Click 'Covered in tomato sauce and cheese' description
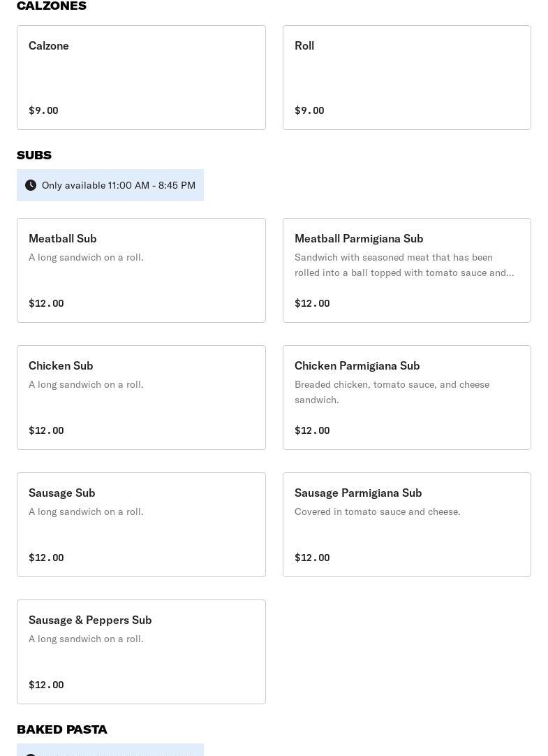548x756 pixels. click(x=378, y=511)
